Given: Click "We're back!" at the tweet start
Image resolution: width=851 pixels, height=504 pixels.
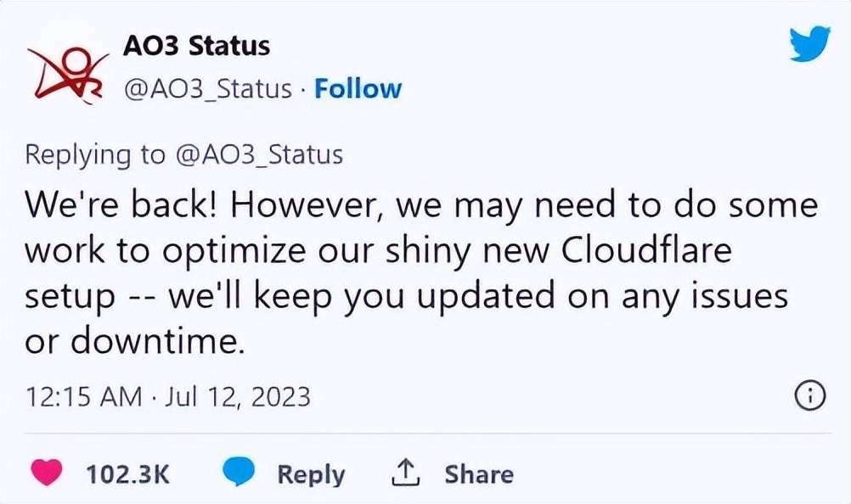Looking at the screenshot, I should (x=116, y=205).
